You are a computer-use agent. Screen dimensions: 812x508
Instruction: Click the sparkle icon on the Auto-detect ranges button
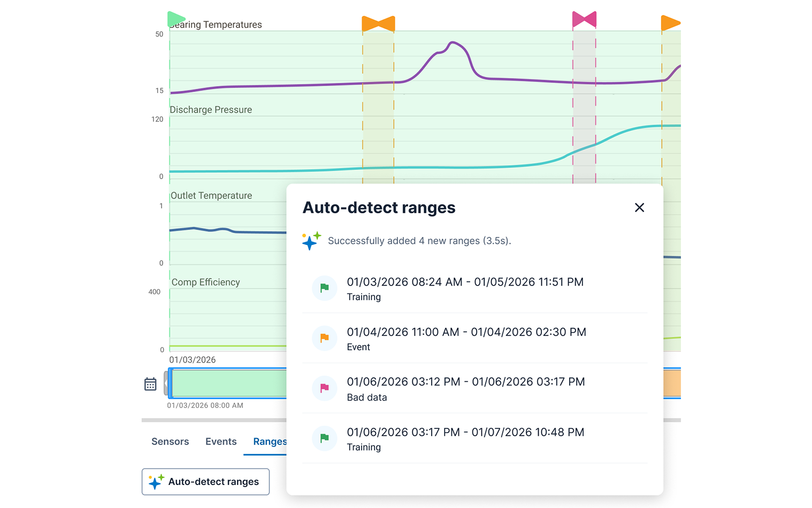click(x=156, y=482)
